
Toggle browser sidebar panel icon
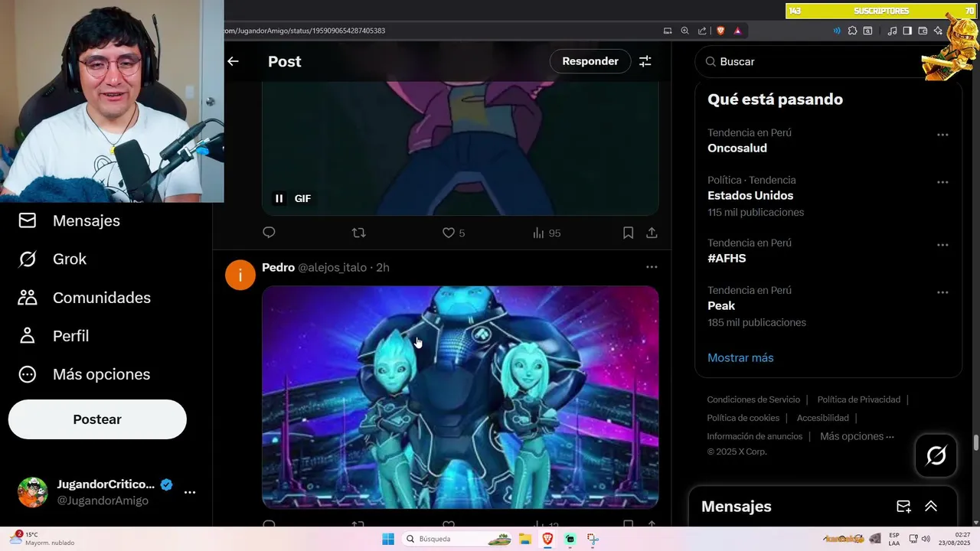coord(907,31)
